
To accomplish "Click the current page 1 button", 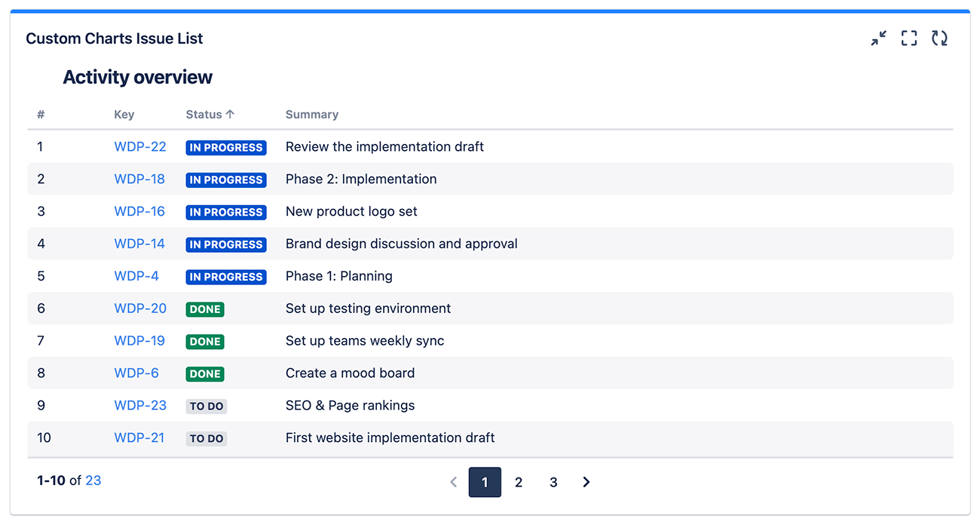I will click(x=485, y=482).
